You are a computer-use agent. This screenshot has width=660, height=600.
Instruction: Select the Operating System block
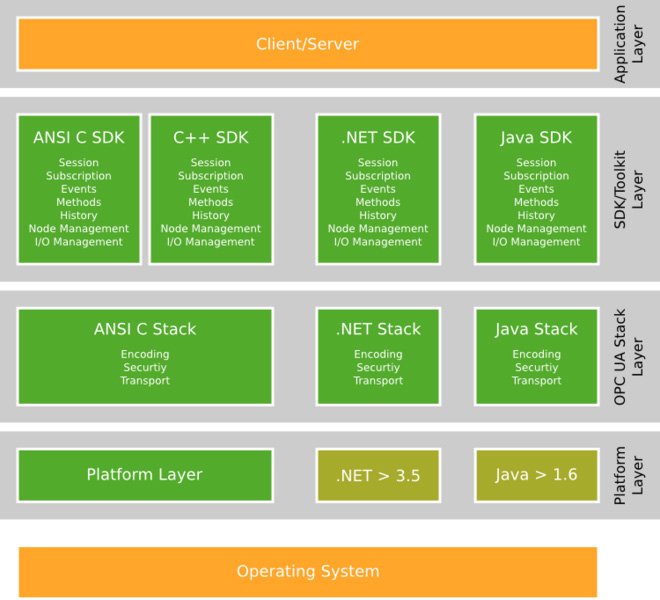click(308, 571)
